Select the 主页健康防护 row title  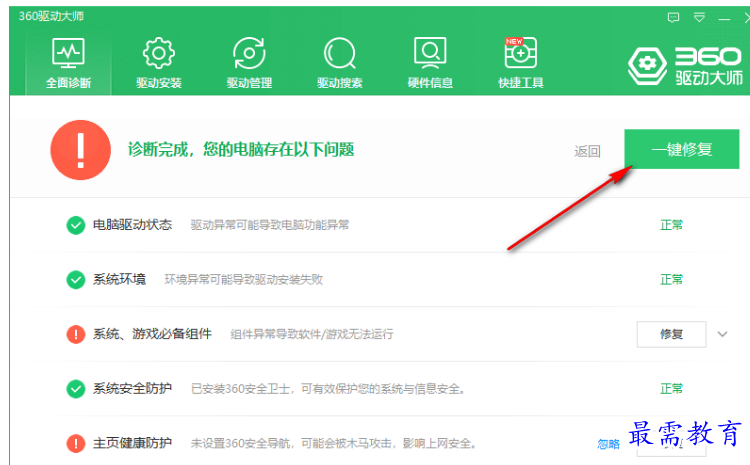132,443
